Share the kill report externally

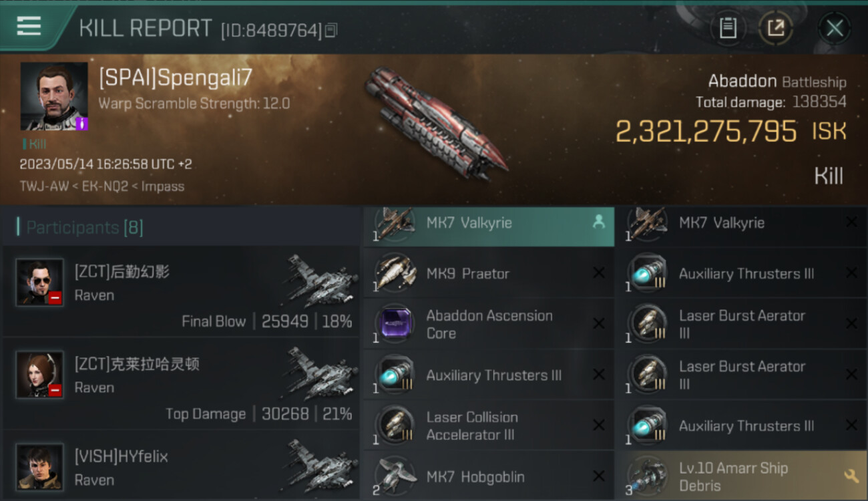776,28
